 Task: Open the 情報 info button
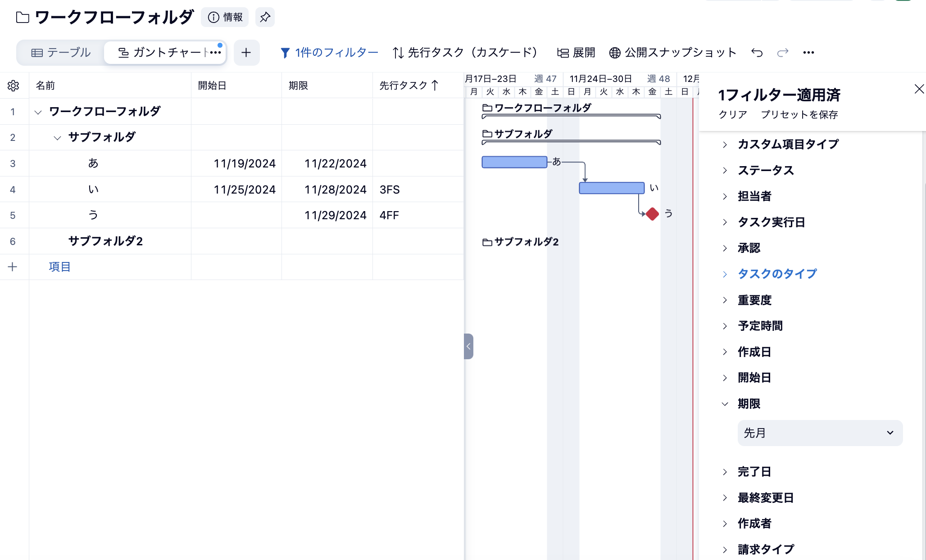pos(225,17)
